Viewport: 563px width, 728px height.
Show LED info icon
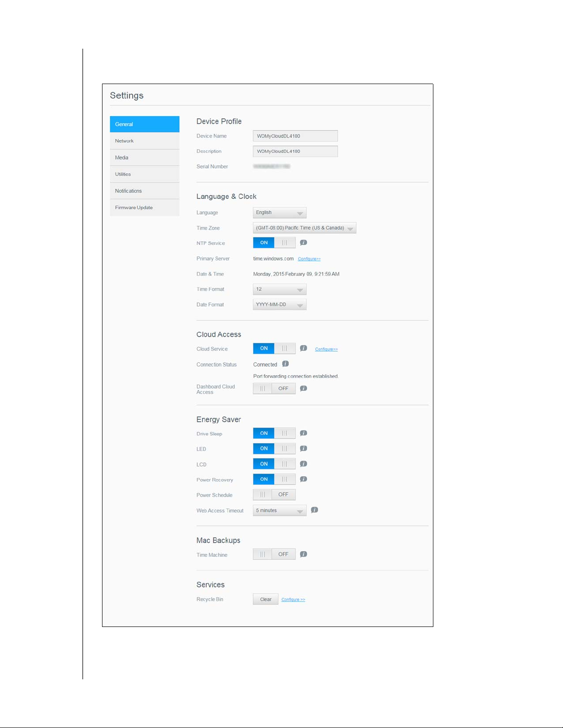pos(303,448)
